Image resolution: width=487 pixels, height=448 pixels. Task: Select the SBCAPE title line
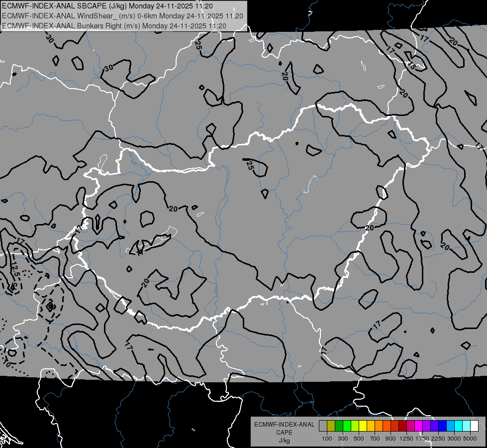click(107, 6)
